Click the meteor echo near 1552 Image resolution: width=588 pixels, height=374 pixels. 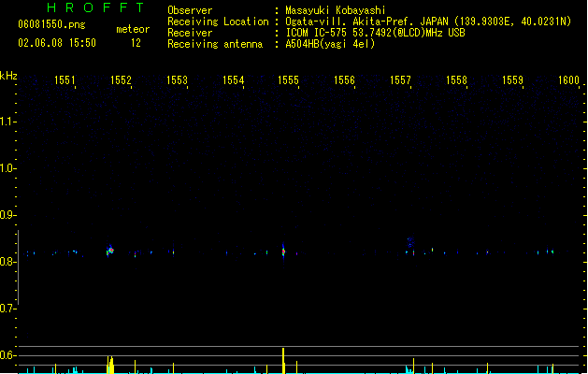click(110, 251)
